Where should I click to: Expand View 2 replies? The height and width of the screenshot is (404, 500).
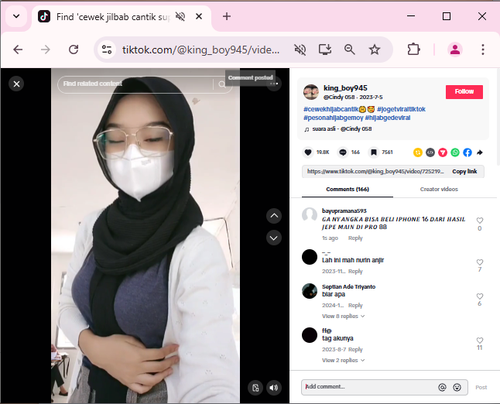[x=343, y=360]
